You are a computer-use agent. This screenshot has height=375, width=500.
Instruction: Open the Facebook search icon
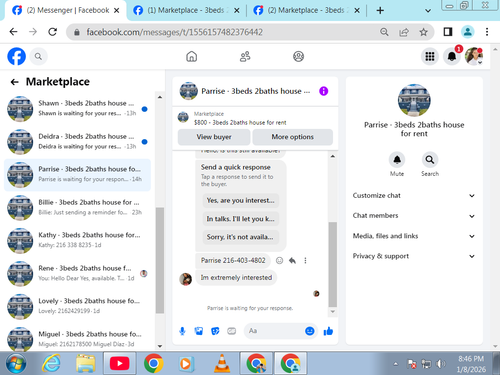(x=38, y=57)
